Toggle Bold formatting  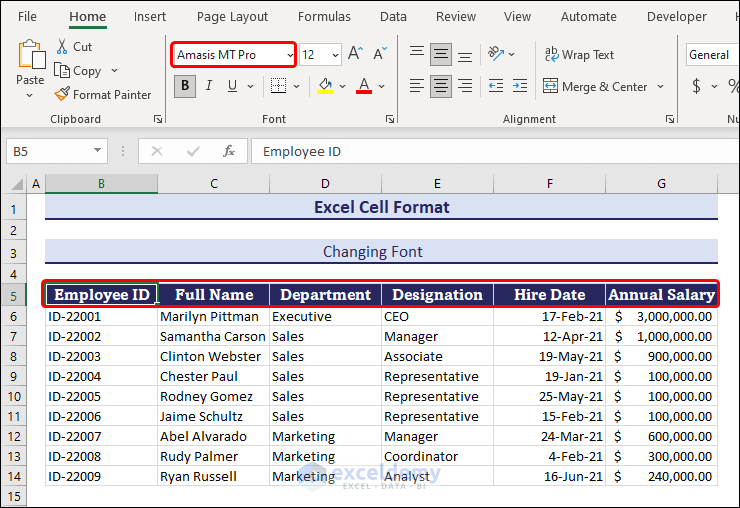184,87
